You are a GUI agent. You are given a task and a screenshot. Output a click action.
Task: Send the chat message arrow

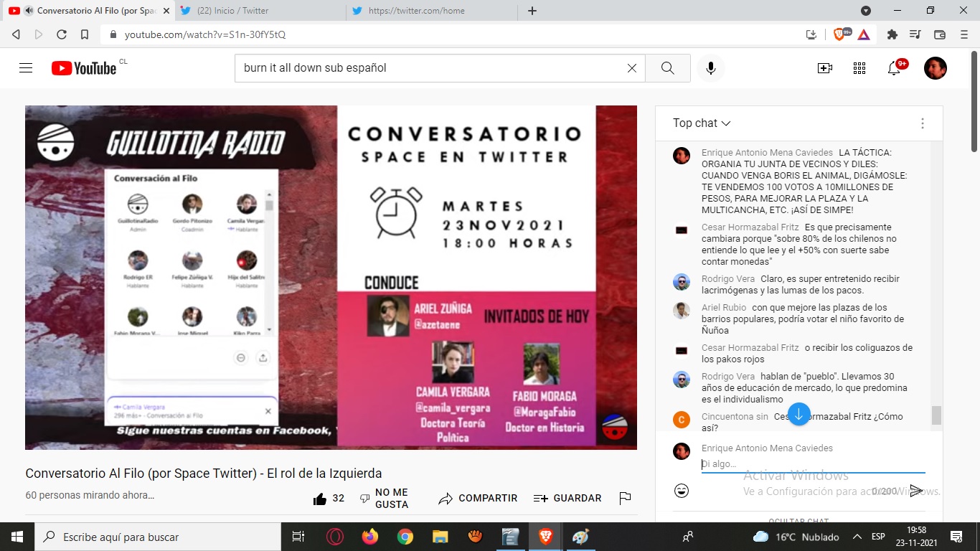916,491
